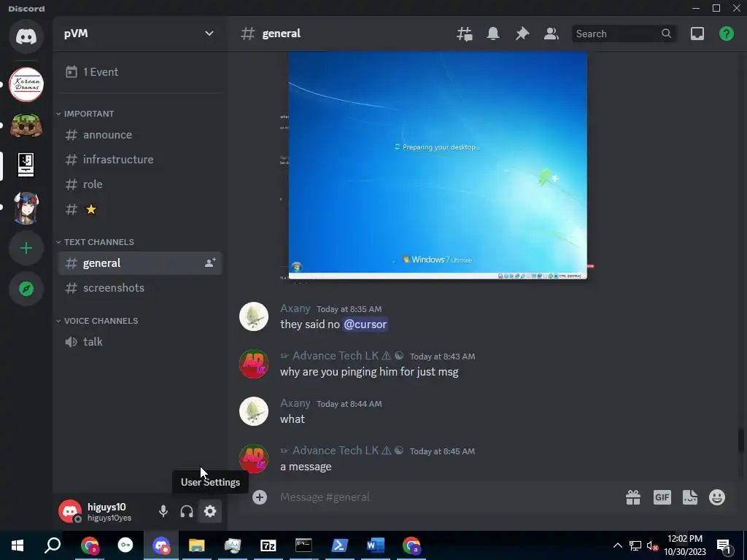Click the muted volume tray icon

(x=653, y=545)
